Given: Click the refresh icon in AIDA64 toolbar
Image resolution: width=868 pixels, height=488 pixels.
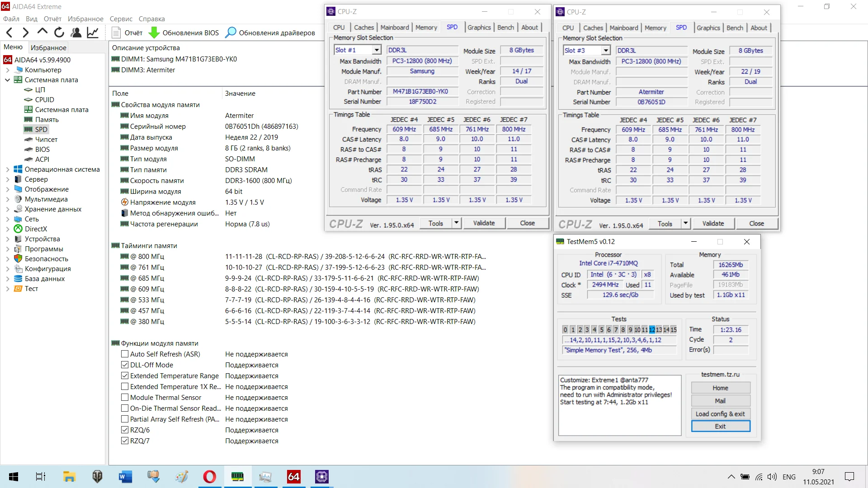Looking at the screenshot, I should coord(59,33).
